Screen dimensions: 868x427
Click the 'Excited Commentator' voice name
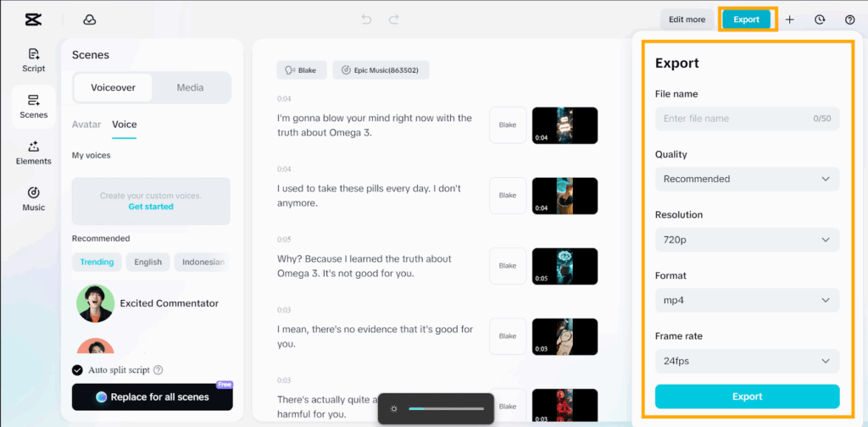click(x=170, y=303)
